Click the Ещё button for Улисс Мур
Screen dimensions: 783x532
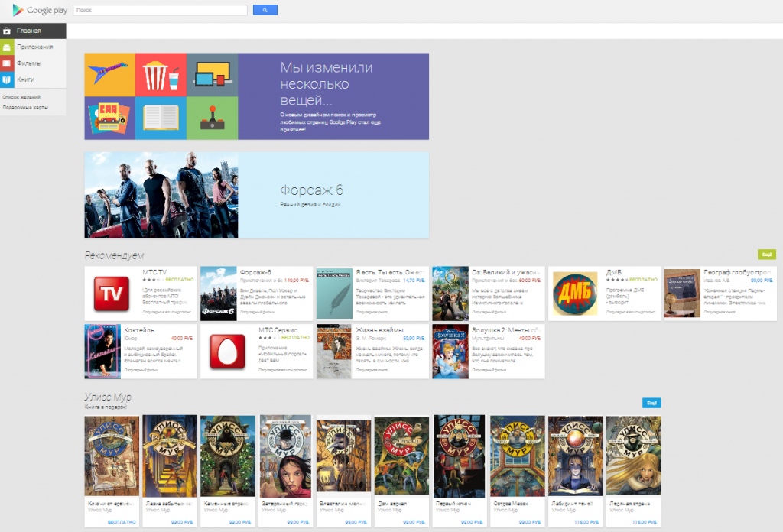(x=651, y=402)
